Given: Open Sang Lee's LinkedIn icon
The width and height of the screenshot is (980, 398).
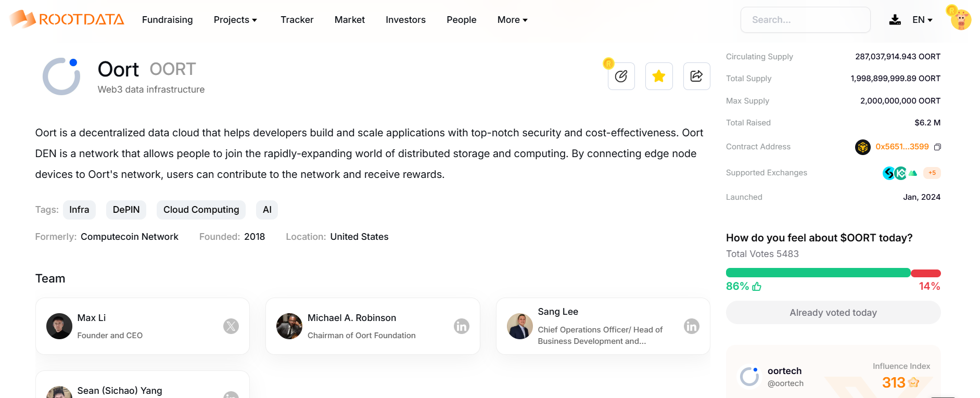Looking at the screenshot, I should click(x=691, y=326).
